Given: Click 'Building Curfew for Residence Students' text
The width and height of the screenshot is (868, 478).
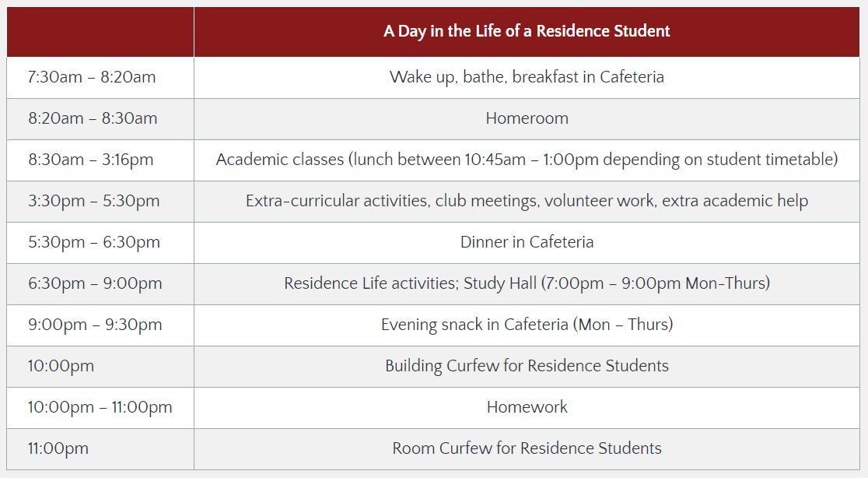Looking at the screenshot, I should (x=527, y=366).
